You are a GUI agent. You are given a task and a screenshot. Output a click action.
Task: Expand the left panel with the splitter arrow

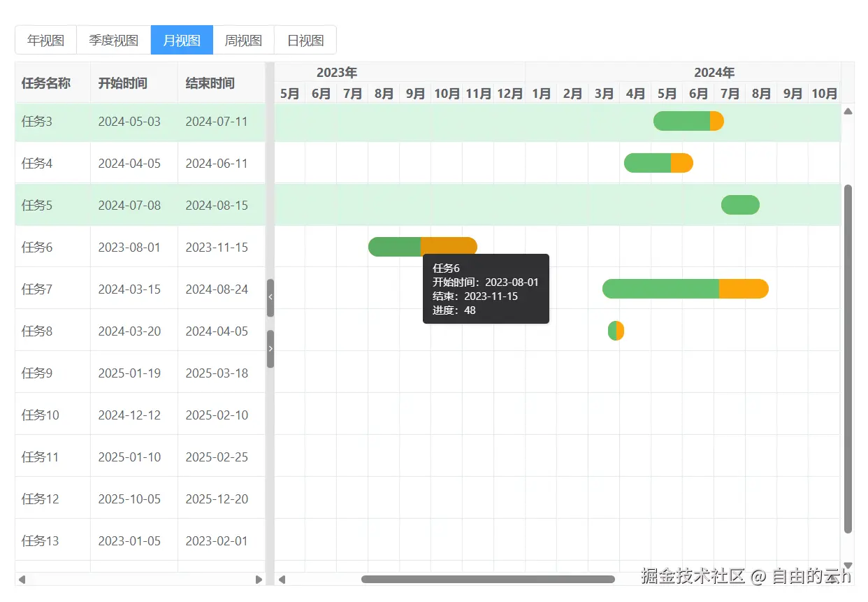click(270, 349)
